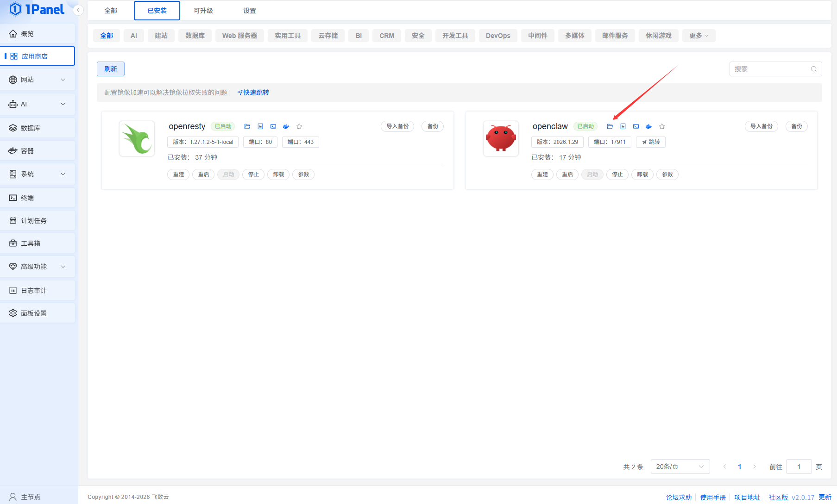
Task: Select the 数据库 category filter
Action: [x=195, y=36]
